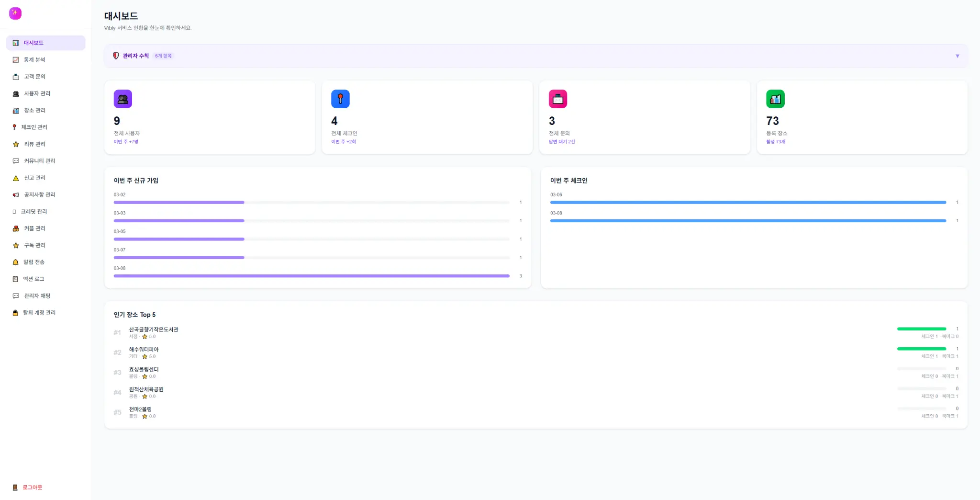
Task: Click the 구독 관리 star icon
Action: click(16, 245)
